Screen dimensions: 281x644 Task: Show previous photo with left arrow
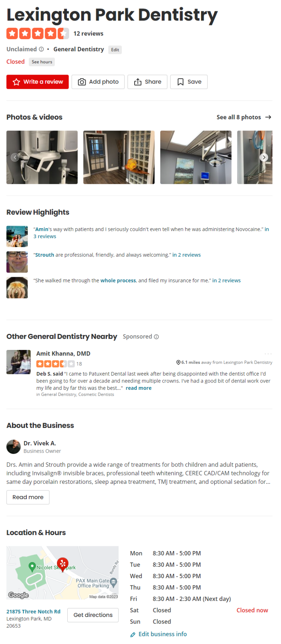pyautogui.click(x=15, y=157)
